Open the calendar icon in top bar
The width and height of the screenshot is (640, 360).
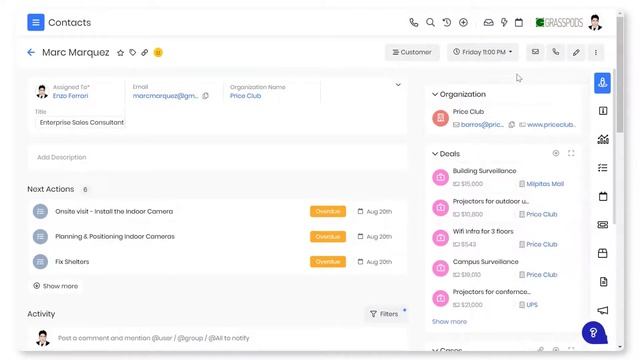[x=519, y=22]
